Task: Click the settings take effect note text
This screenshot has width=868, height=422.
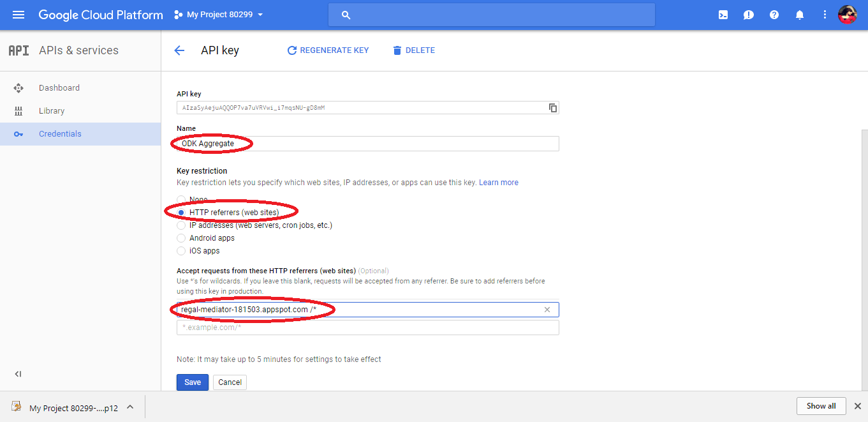Action: click(x=279, y=359)
